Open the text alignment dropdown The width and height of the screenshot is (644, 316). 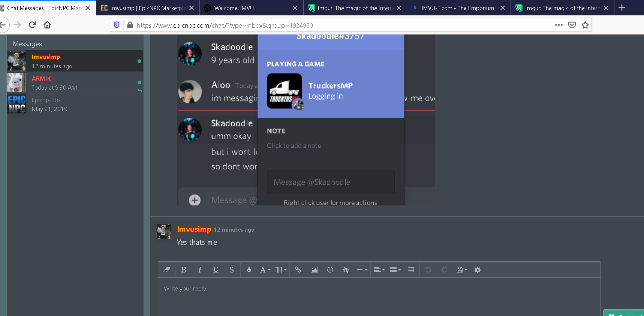(379, 270)
